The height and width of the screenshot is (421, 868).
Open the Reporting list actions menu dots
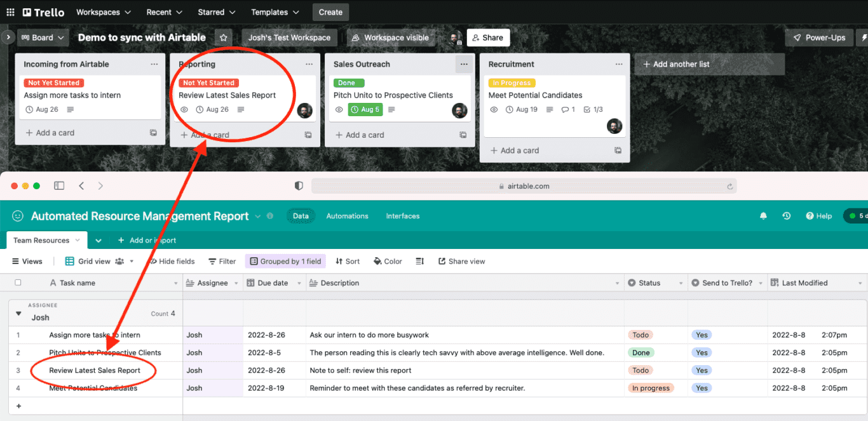[309, 64]
